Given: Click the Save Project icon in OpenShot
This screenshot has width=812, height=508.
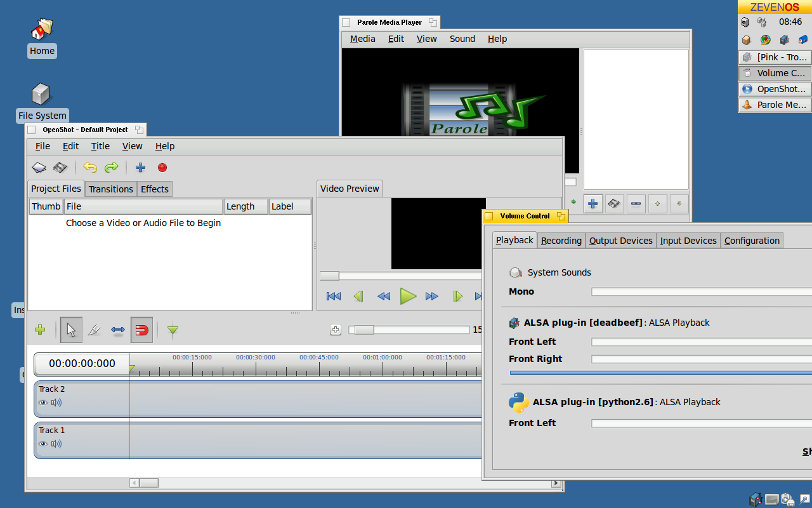Looking at the screenshot, I should point(60,168).
